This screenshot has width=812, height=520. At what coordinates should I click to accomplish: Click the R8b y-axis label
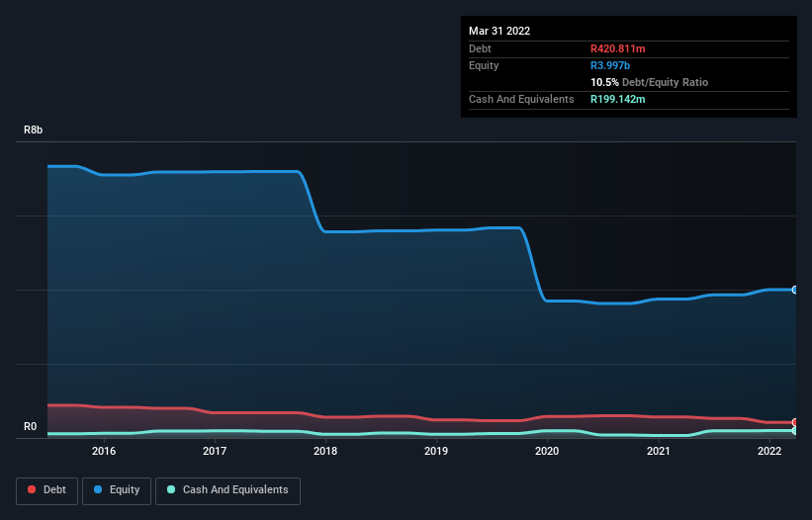pyautogui.click(x=34, y=130)
